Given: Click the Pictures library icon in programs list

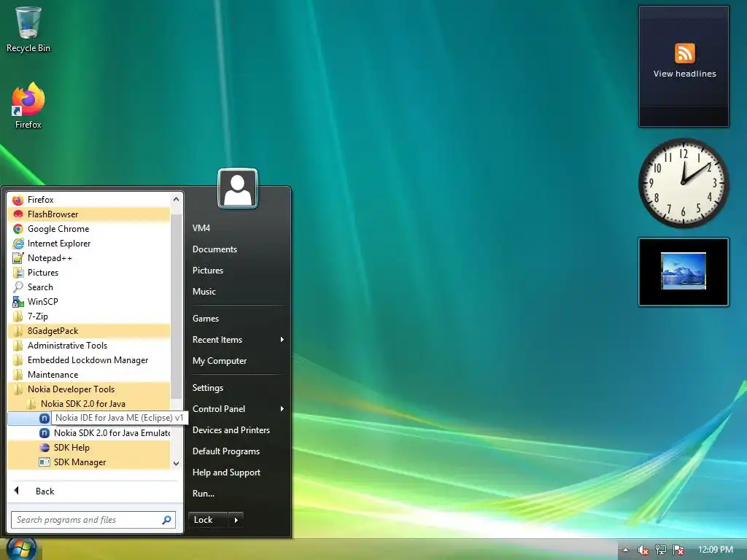Looking at the screenshot, I should click(x=18, y=273).
